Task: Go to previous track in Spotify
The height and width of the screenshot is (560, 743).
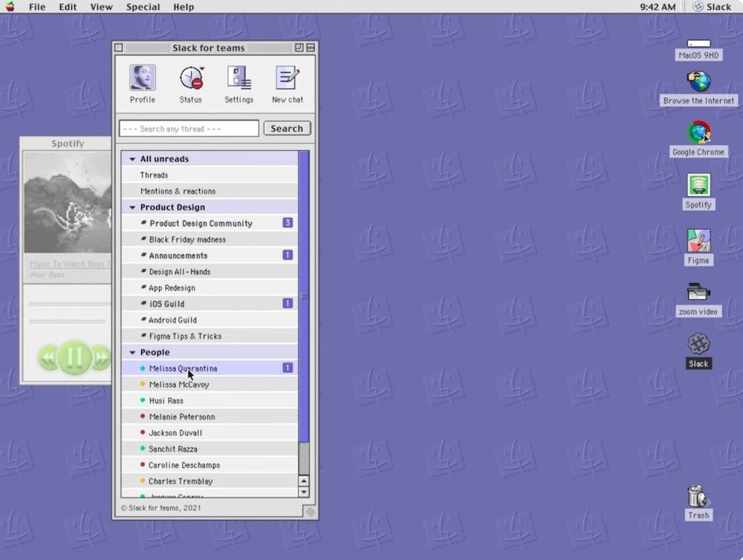Action: click(x=48, y=358)
